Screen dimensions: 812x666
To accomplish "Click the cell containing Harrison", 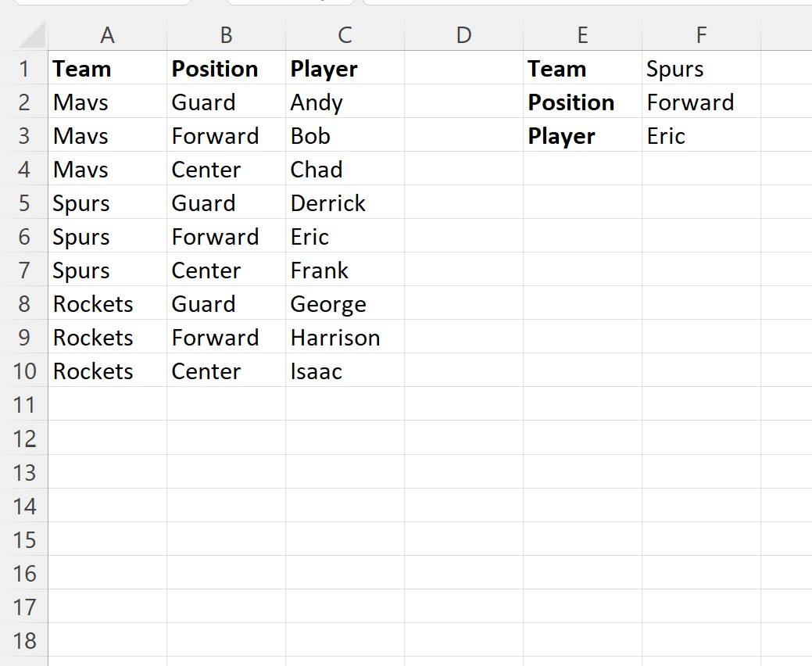I will click(x=345, y=337).
